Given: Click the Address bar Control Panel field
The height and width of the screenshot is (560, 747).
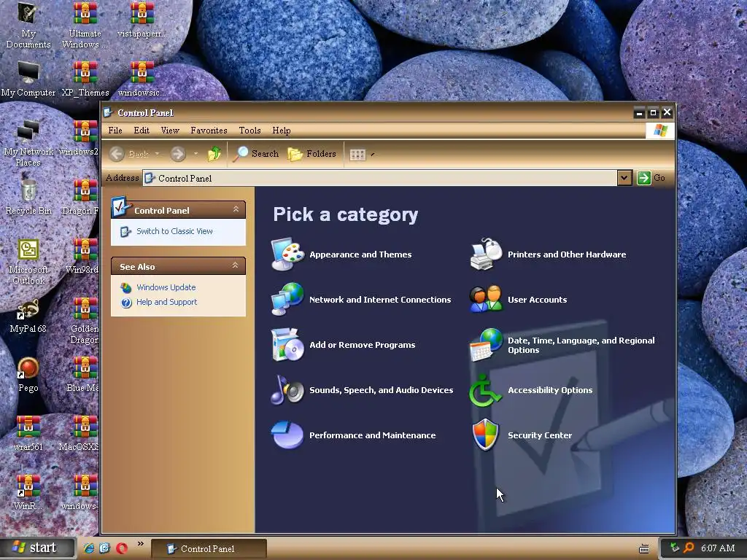Looking at the screenshot, I should (379, 178).
